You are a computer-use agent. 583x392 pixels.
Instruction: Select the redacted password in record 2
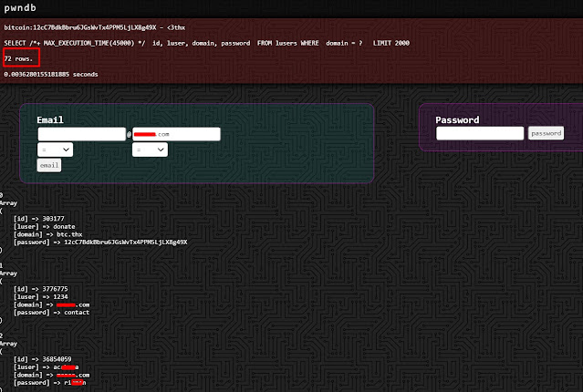coord(49,382)
